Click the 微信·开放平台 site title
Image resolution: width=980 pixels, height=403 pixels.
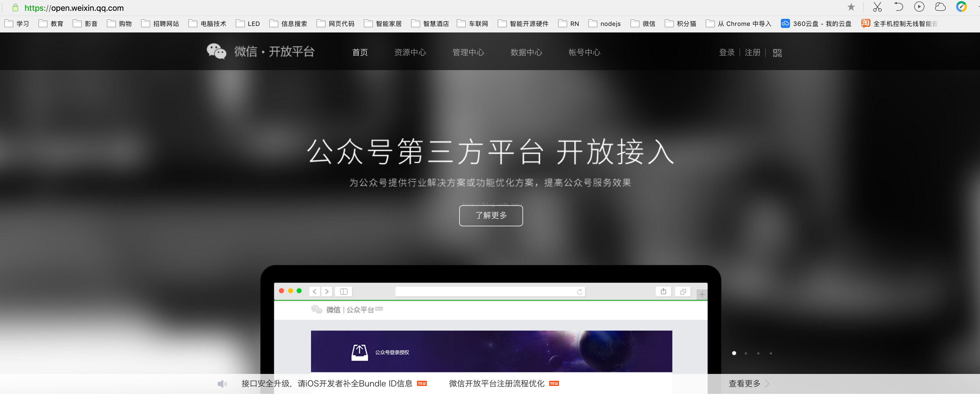point(274,51)
